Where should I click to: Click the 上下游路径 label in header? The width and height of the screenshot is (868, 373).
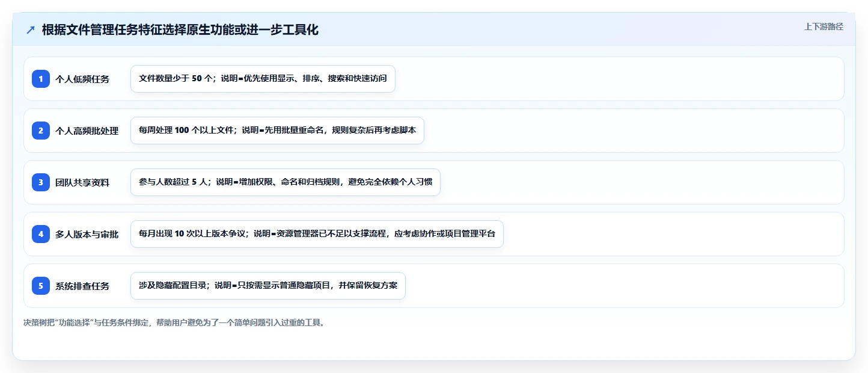click(x=824, y=26)
